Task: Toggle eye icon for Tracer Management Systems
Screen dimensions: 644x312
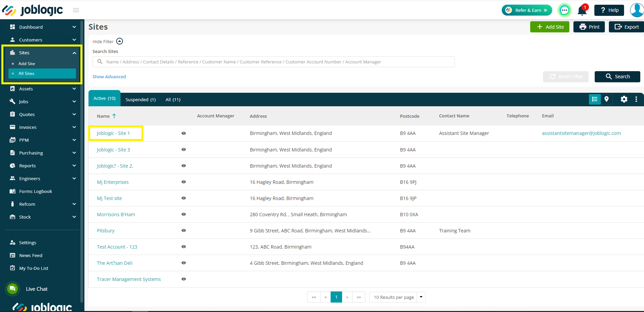Action: tap(184, 279)
